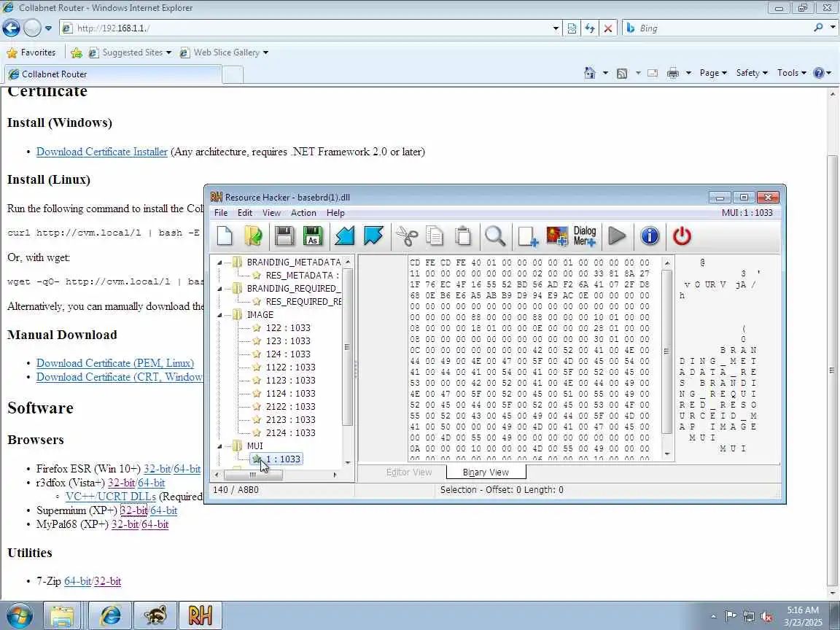840x630 pixels.
Task: Import resource using the blue down-left arrow
Action: (x=344, y=236)
